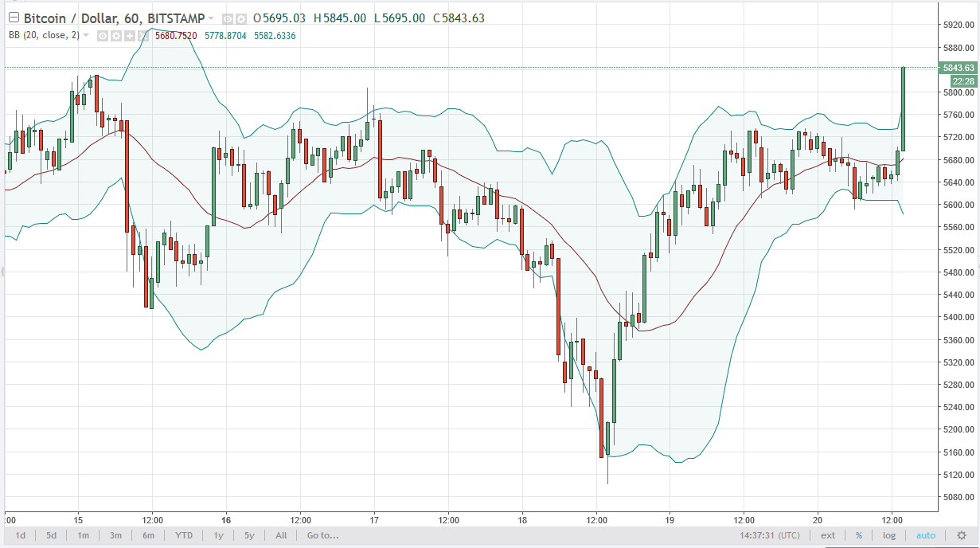Toggle percent scale mode
This screenshot has width=980, height=548.
tap(859, 535)
